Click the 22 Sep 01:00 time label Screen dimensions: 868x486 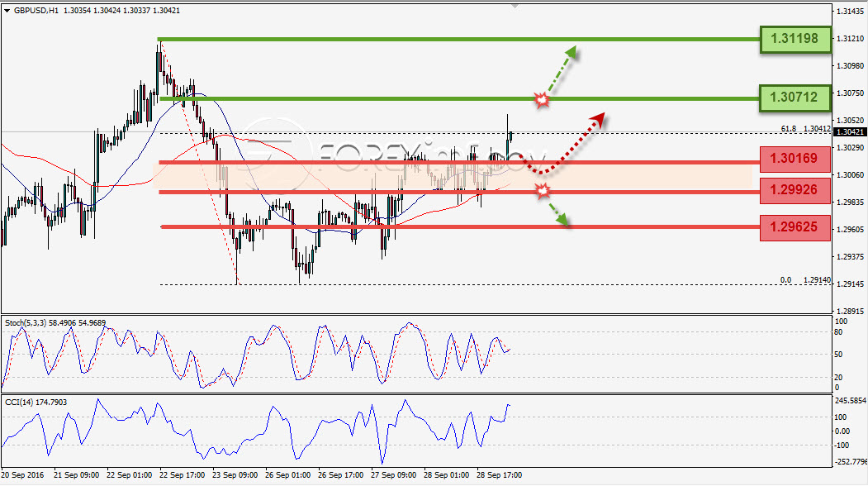pyautogui.click(x=129, y=475)
